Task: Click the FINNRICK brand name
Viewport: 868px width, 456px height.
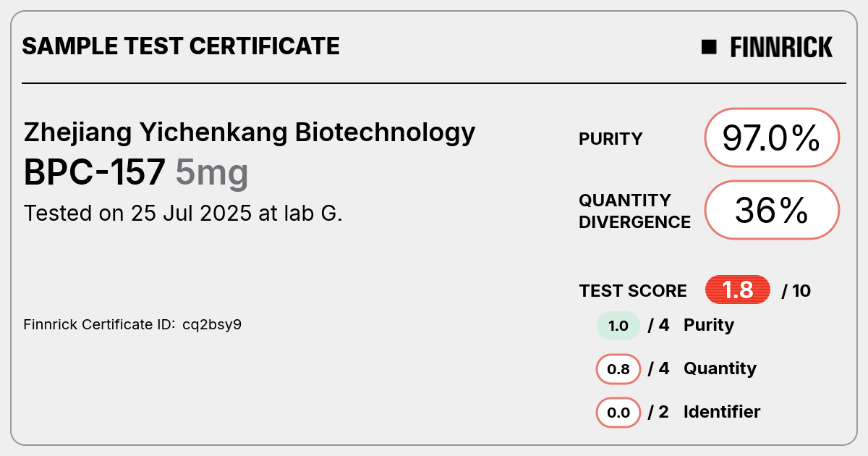Action: coord(781,47)
